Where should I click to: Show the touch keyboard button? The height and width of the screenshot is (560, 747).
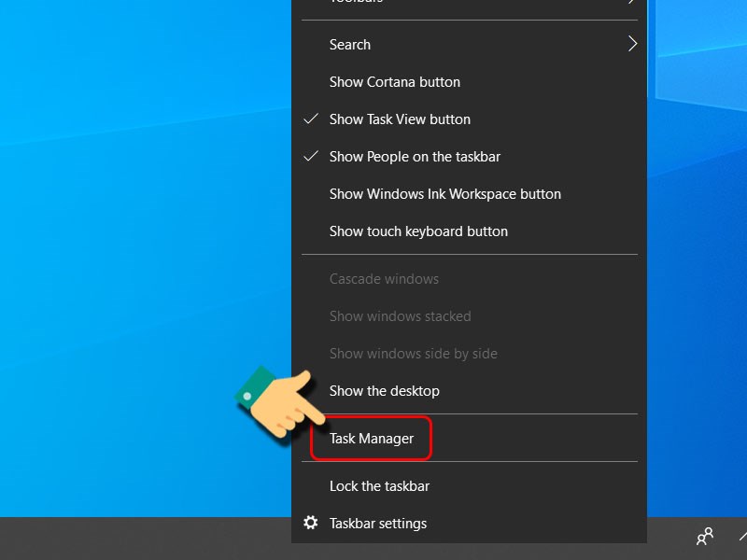tap(417, 231)
